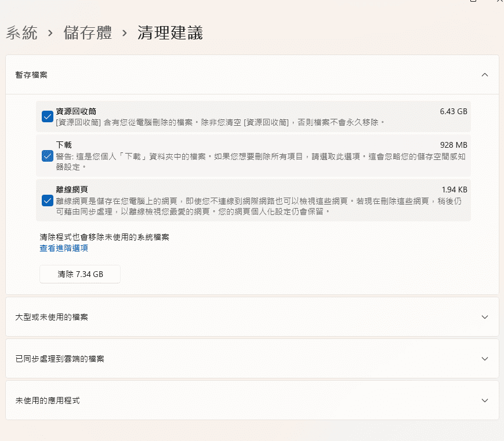Disable the 下載 checkbox
The image size is (504, 441).
48,156
